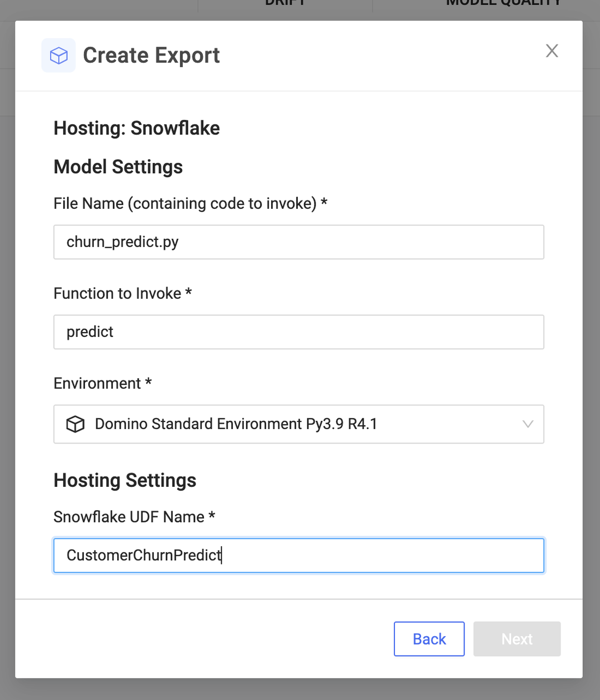Viewport: 600px width, 700px height.
Task: Select a different environment from the dropdown
Action: [299, 424]
